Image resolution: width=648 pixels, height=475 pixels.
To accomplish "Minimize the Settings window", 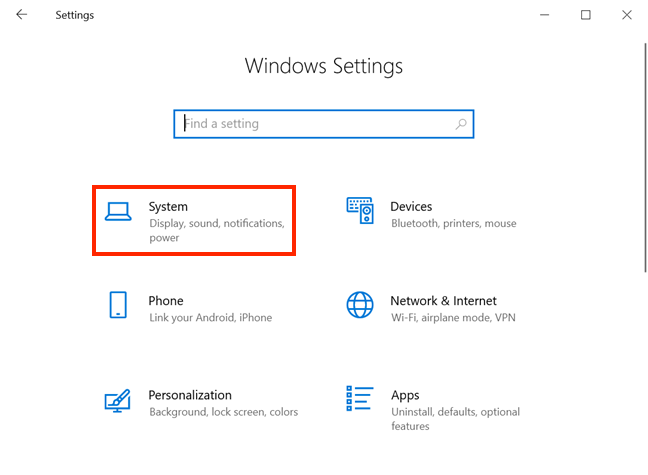I will point(545,15).
